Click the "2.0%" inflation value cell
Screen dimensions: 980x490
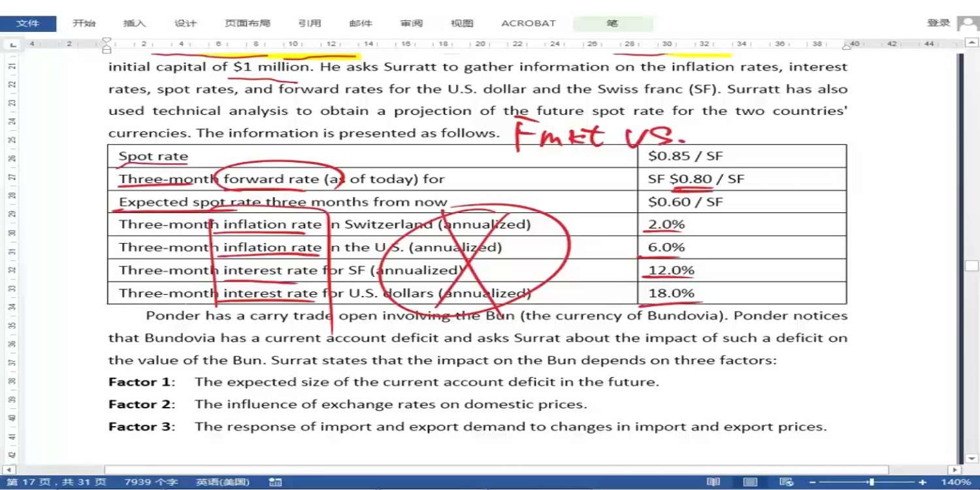point(742,225)
